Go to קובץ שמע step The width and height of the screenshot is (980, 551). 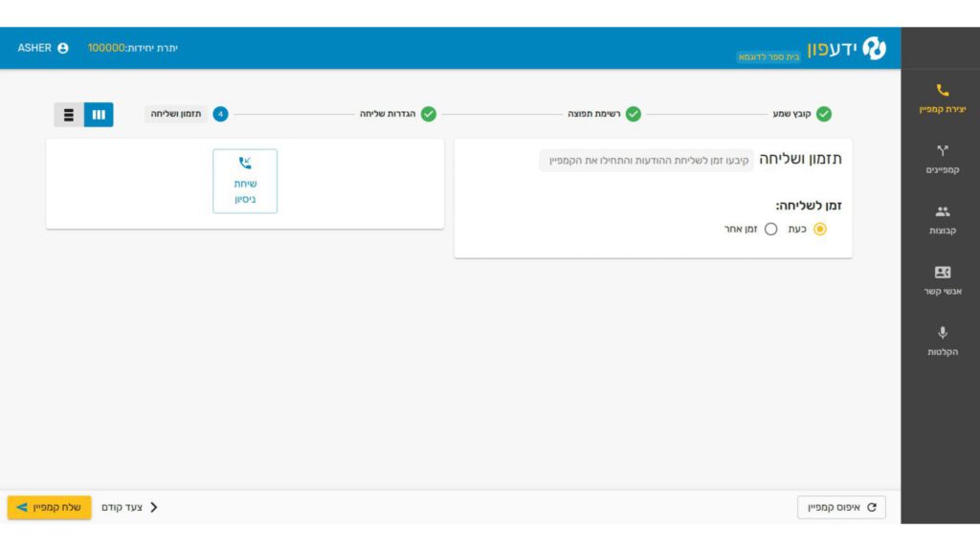(x=802, y=114)
